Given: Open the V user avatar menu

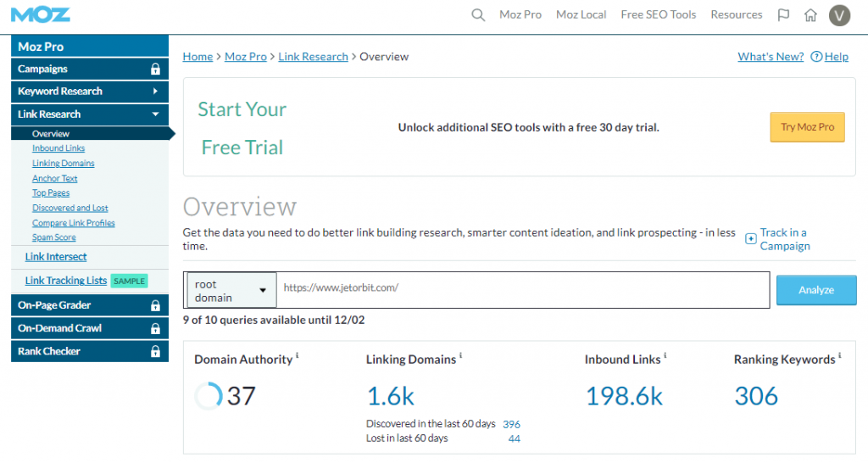Looking at the screenshot, I should [x=839, y=15].
